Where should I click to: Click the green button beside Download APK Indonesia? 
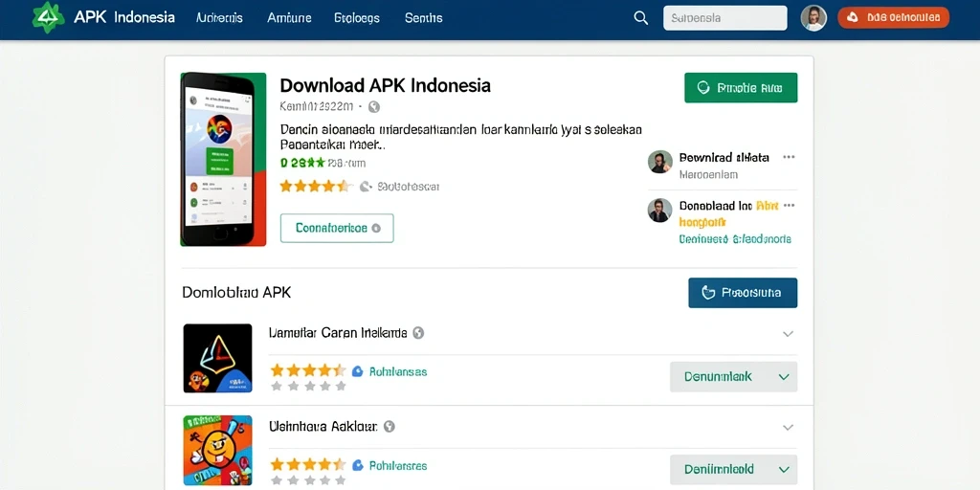pos(741,87)
